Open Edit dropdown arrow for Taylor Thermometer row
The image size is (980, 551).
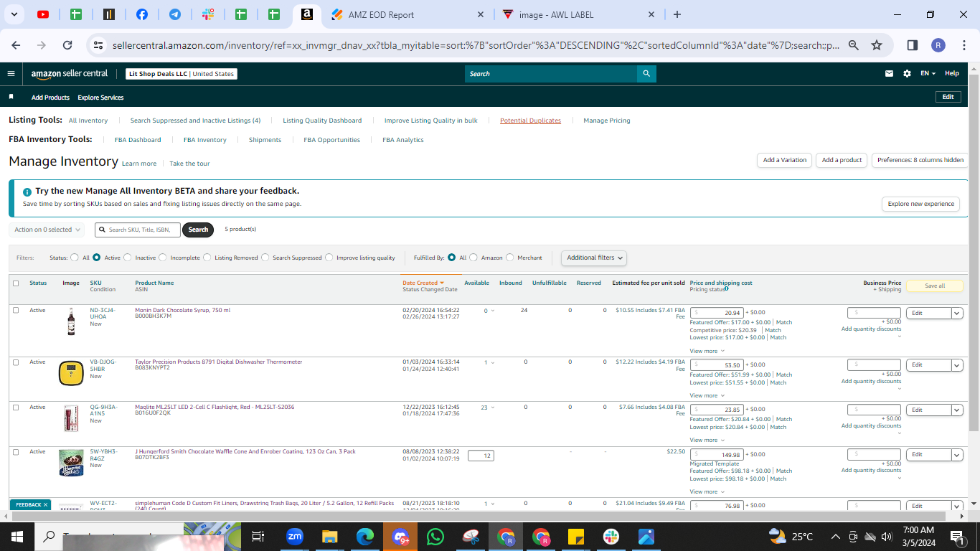pyautogui.click(x=957, y=365)
